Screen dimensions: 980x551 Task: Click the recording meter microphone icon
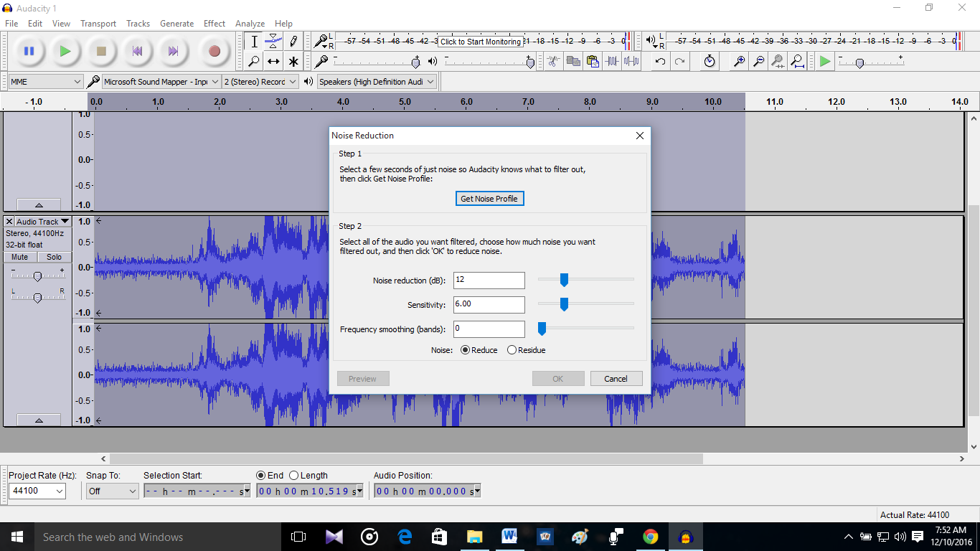pyautogui.click(x=321, y=41)
